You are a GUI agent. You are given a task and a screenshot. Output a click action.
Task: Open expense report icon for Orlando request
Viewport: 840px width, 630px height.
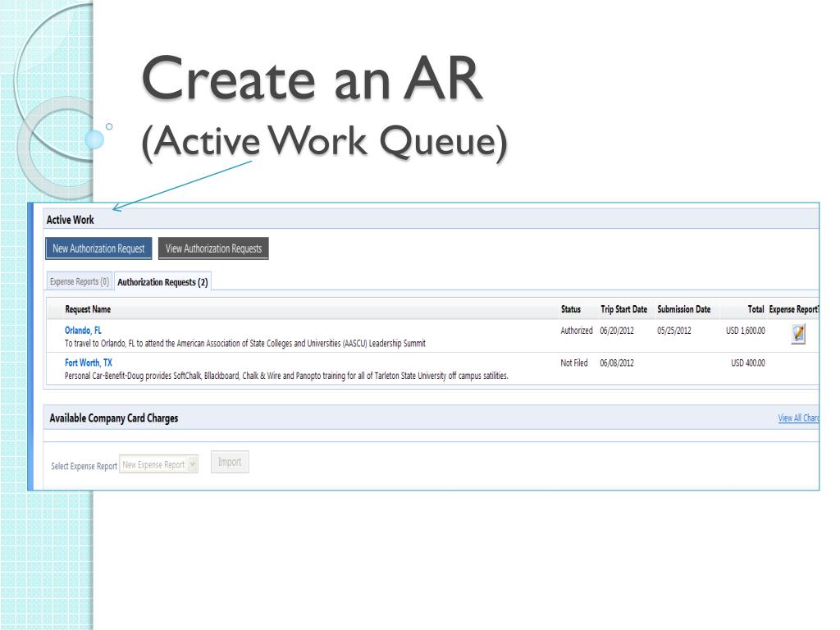click(798, 334)
